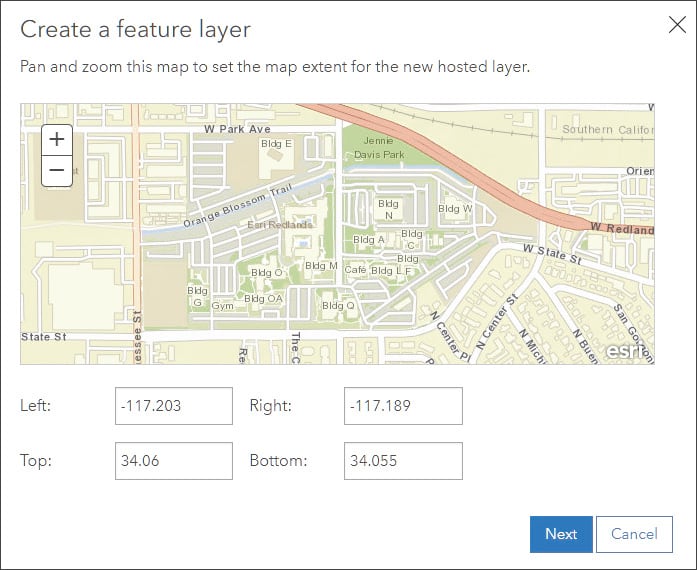Click the Café label on the map
This screenshot has height=570, width=697.
click(x=356, y=270)
